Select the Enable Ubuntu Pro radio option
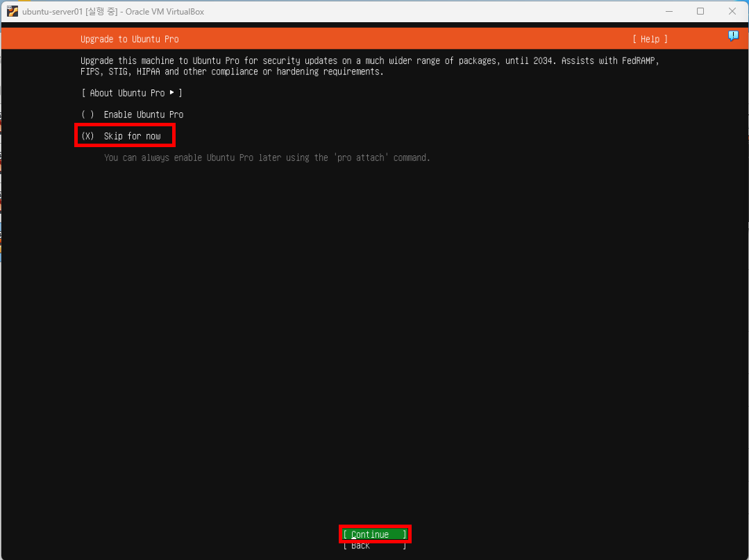This screenshot has width=749, height=560. pyautogui.click(x=133, y=114)
